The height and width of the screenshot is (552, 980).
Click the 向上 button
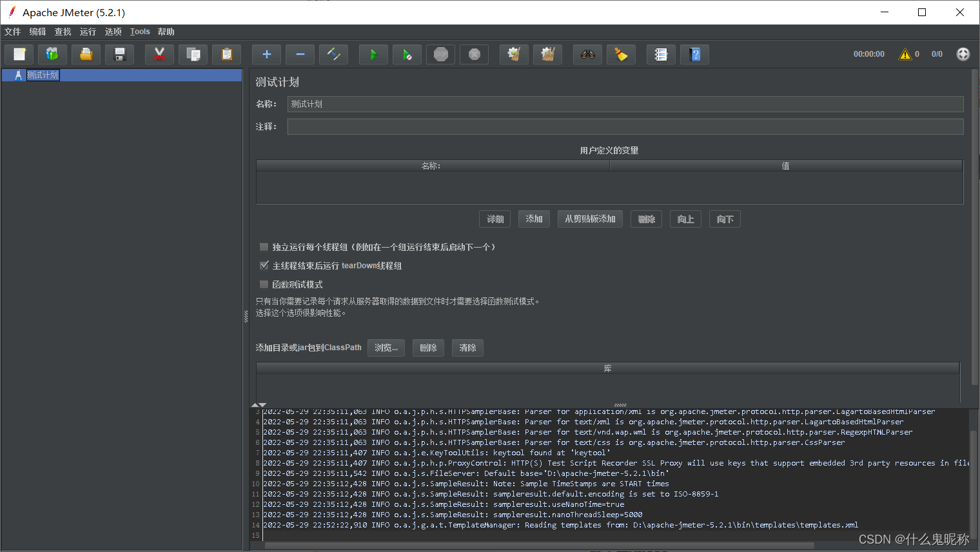pyautogui.click(x=686, y=219)
